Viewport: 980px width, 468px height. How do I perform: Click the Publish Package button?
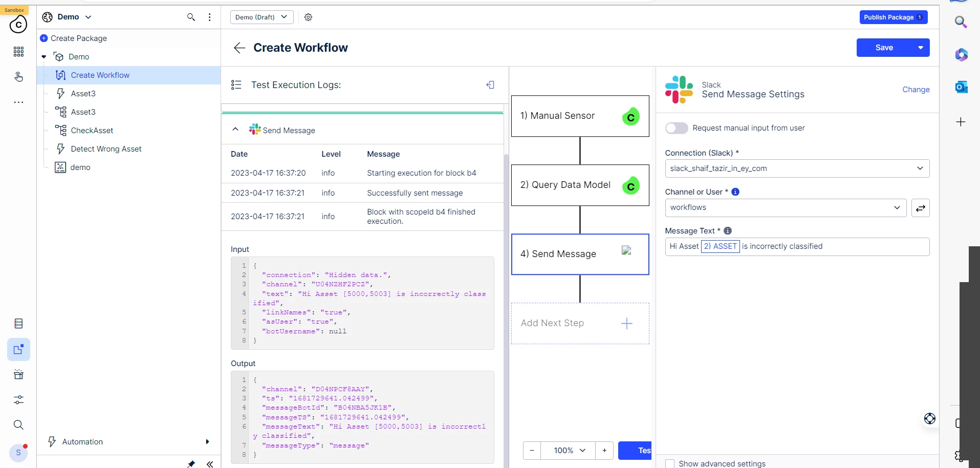[x=892, y=17]
